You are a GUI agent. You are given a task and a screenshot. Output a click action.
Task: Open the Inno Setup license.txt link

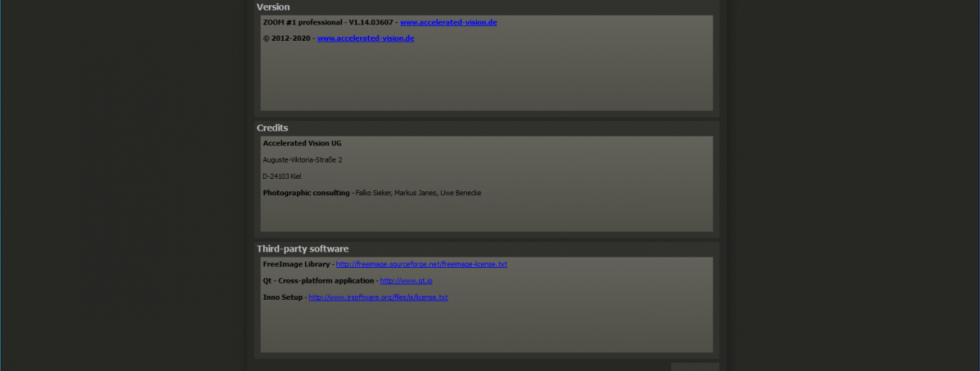pos(378,298)
